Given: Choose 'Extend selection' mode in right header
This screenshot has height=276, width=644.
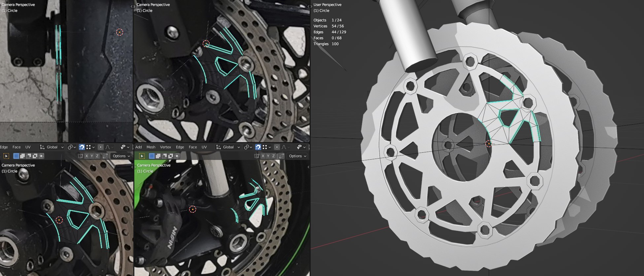Looking at the screenshot, I should pyautogui.click(x=158, y=156).
